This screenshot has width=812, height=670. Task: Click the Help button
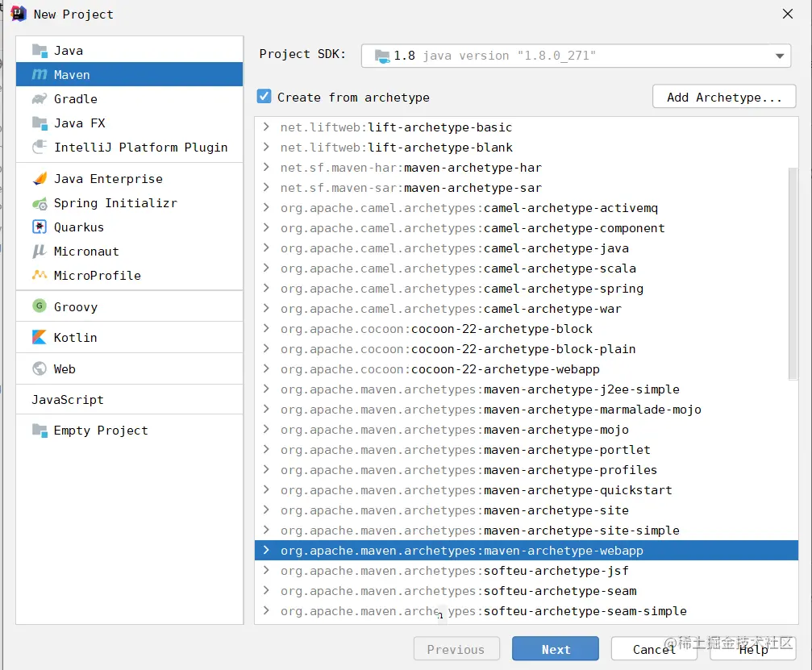753,649
